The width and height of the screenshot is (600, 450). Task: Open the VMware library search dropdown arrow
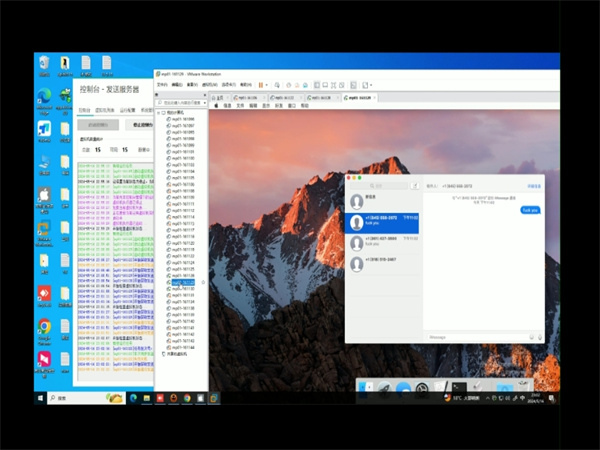tap(204, 103)
